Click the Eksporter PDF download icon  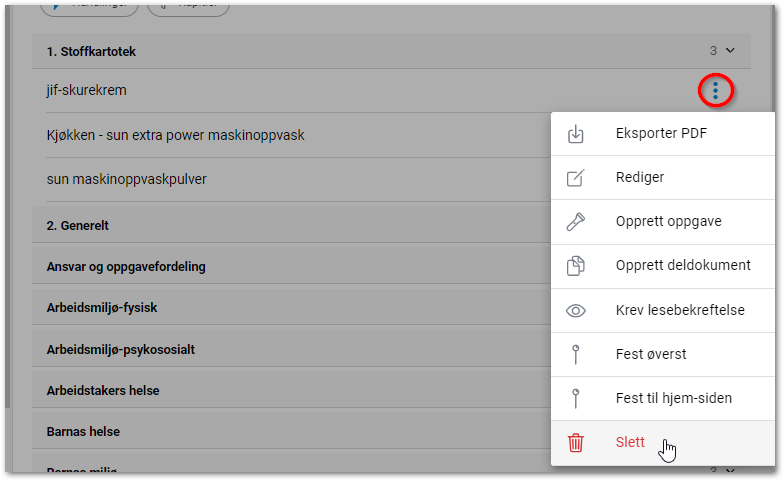coord(576,134)
